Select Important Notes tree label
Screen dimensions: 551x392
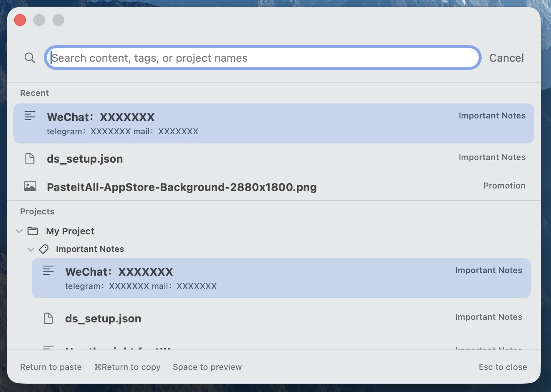pos(90,249)
